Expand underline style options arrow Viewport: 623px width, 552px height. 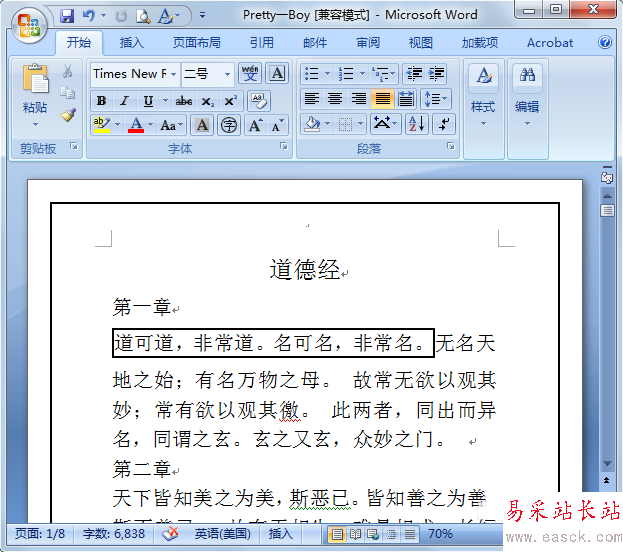[x=165, y=101]
